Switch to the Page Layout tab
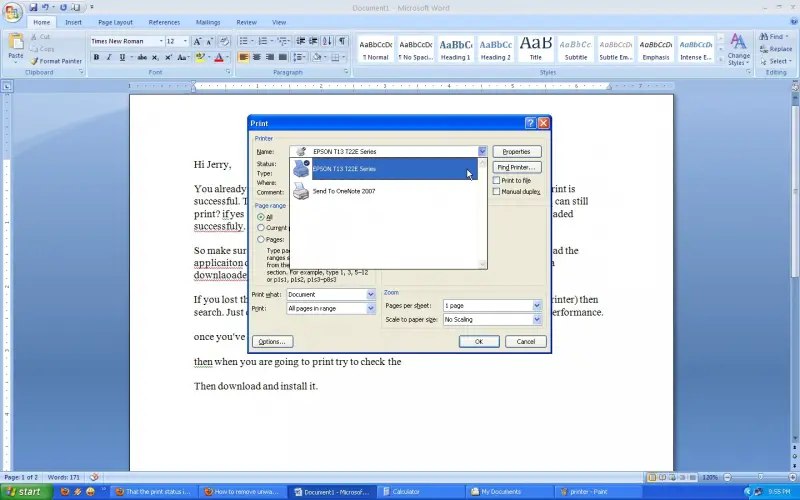 (x=115, y=22)
